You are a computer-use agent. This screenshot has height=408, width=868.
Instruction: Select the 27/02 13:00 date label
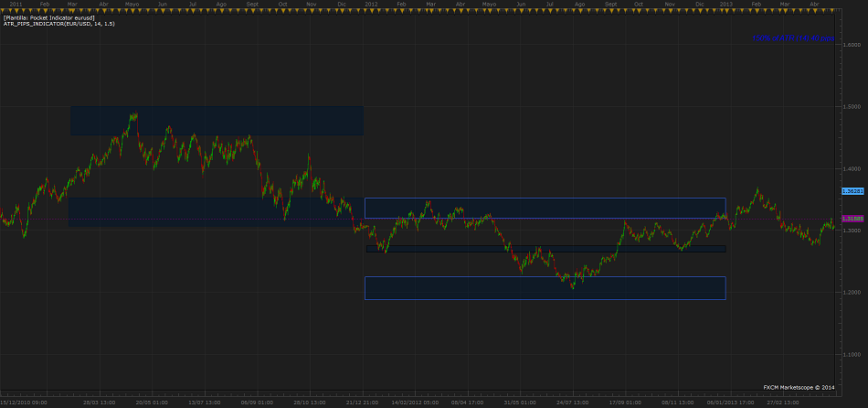click(x=785, y=402)
